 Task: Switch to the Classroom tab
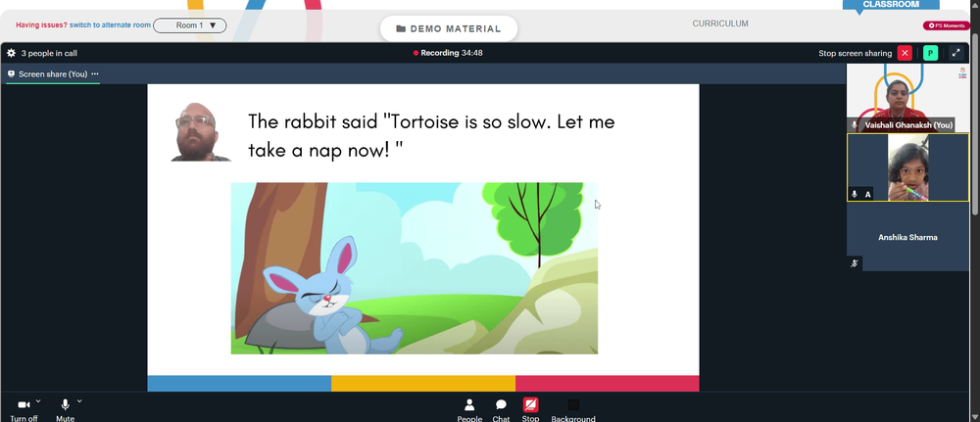[x=891, y=4]
